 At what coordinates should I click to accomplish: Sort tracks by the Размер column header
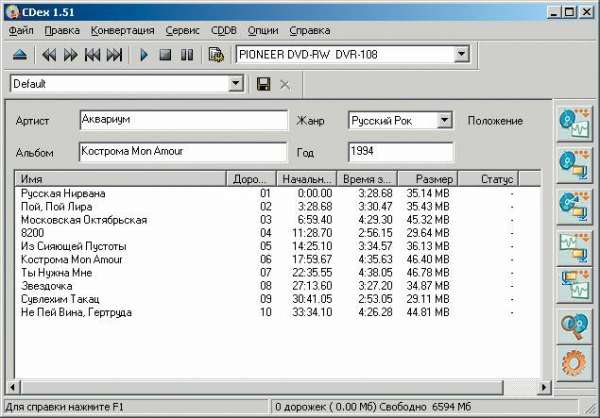coord(427,178)
